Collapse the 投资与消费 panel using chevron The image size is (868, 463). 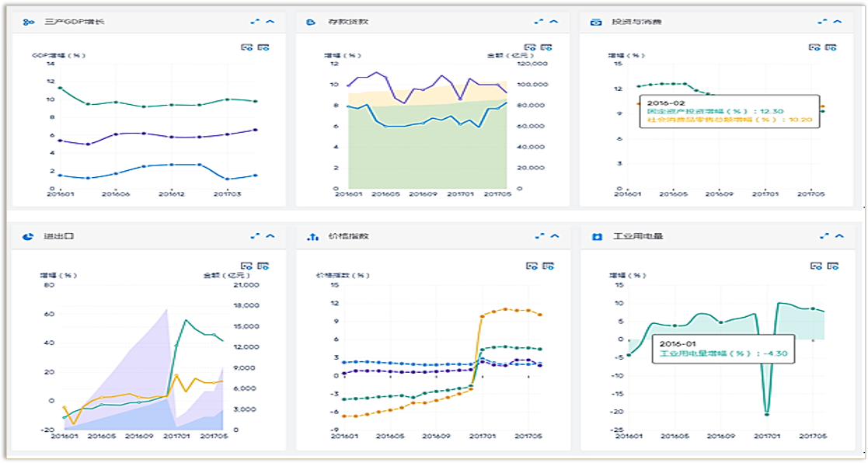838,22
